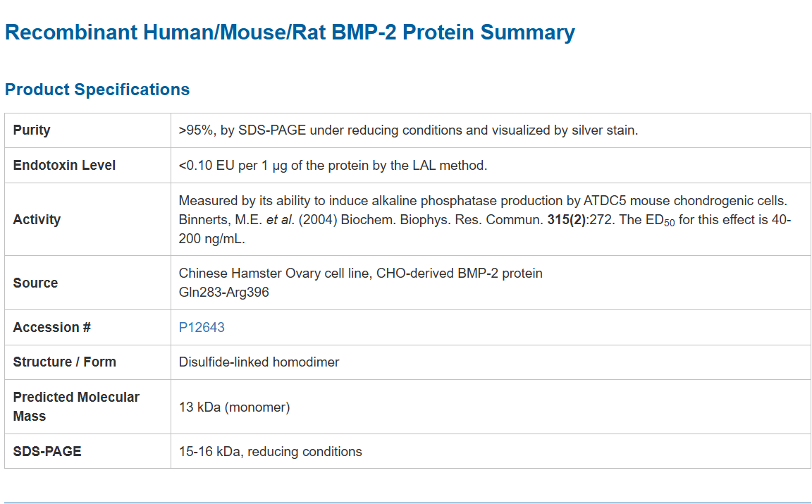
Task: Click the Endotoxin Level row label
Action: pyautogui.click(x=64, y=165)
